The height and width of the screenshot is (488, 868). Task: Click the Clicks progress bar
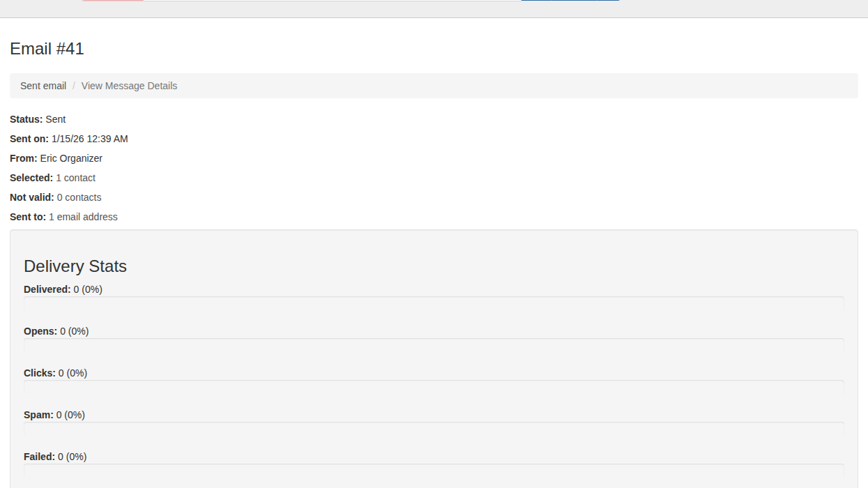tap(434, 387)
